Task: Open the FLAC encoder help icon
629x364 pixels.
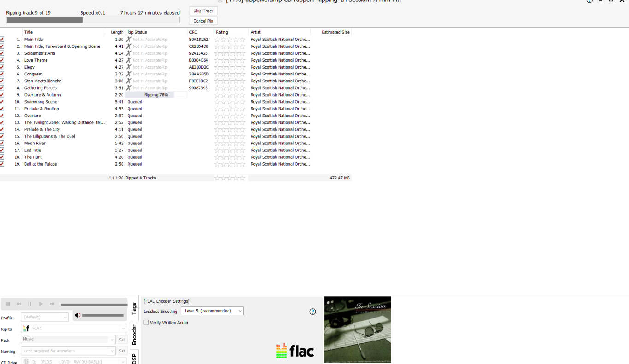Action: (312, 312)
